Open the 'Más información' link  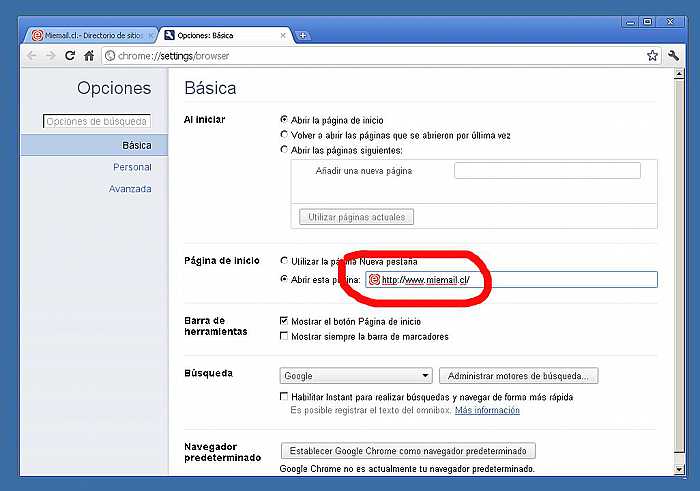[487, 410]
